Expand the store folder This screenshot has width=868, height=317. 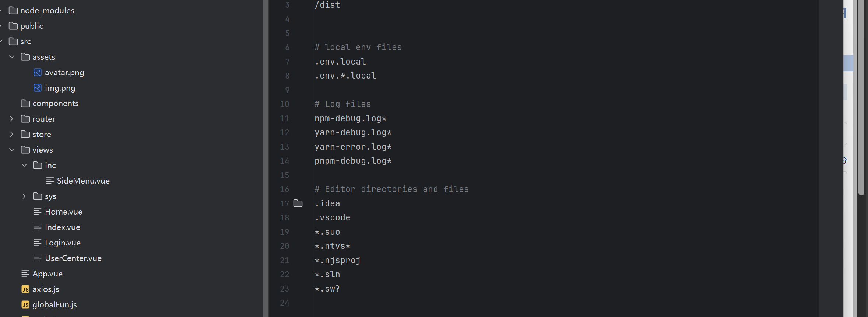pos(12,134)
